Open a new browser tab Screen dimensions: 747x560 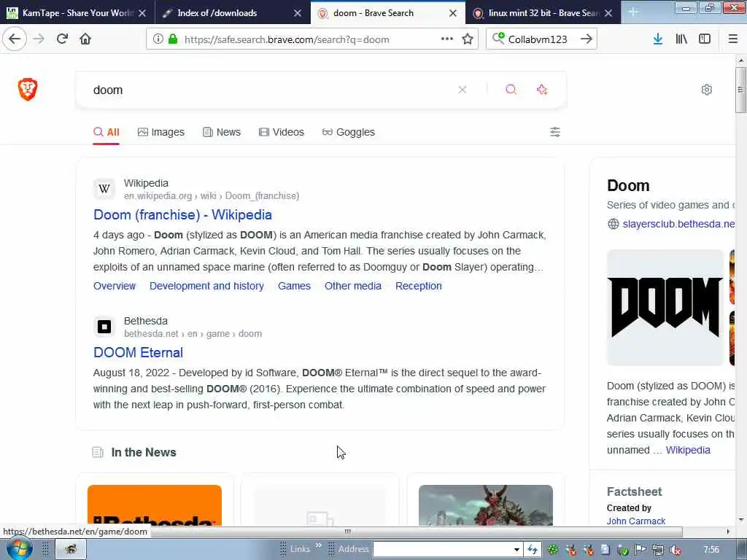point(632,12)
